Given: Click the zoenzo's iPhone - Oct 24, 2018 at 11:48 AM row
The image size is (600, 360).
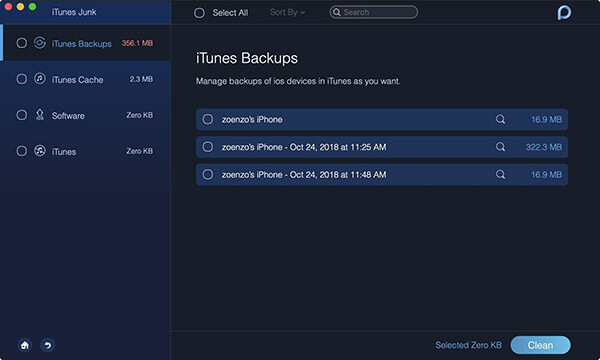Looking at the screenshot, I should 382,174.
